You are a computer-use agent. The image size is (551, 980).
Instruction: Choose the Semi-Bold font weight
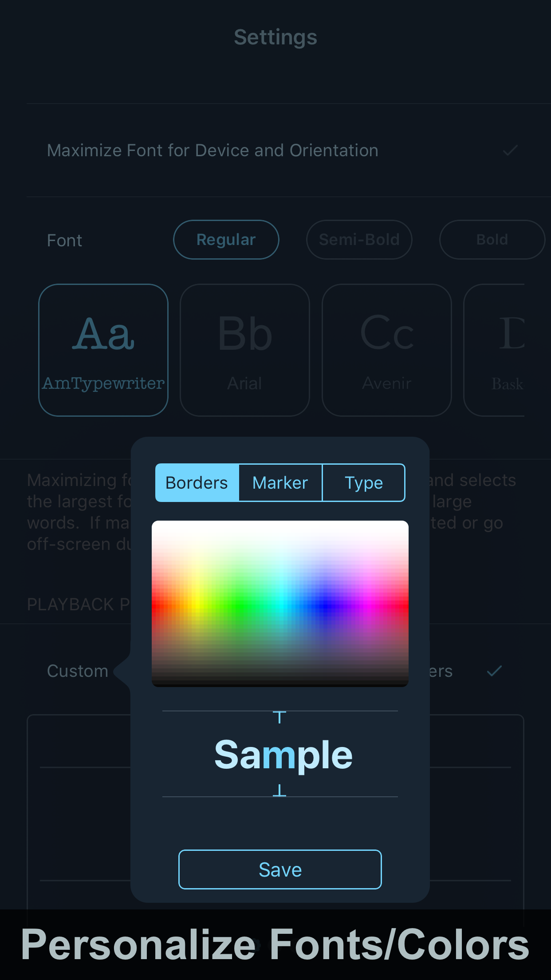(359, 239)
